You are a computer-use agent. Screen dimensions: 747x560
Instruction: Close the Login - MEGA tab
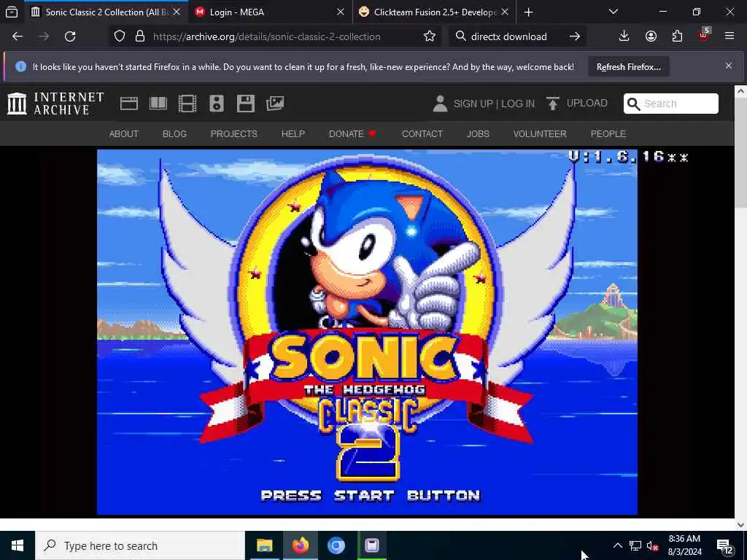click(341, 12)
